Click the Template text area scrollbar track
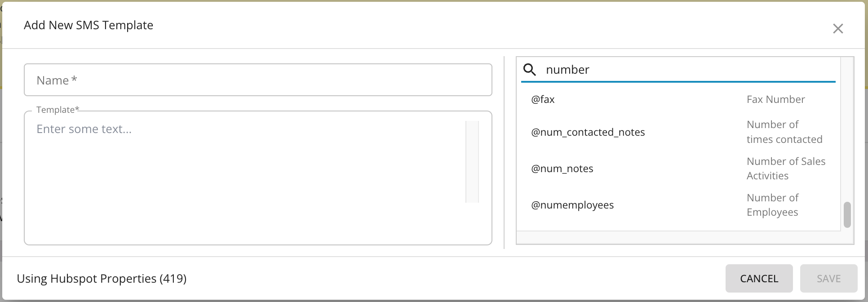The height and width of the screenshot is (302, 868). coord(472,162)
